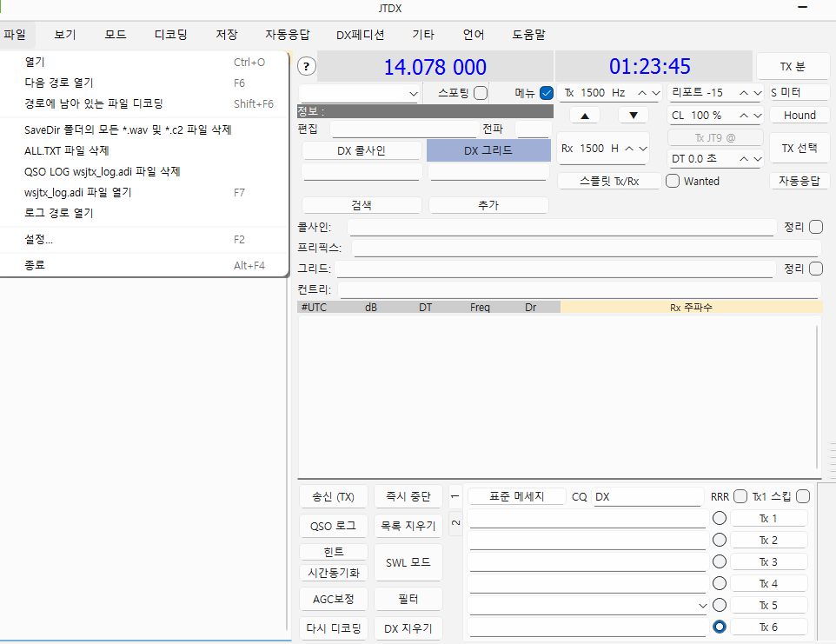Select the radio button for Tx 4
836x644 pixels.
pyautogui.click(x=720, y=583)
